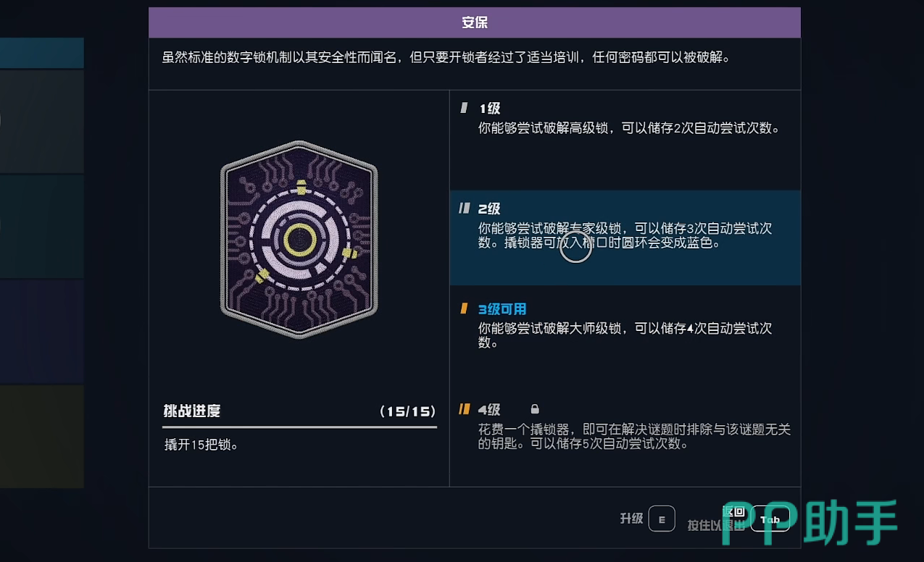This screenshot has width=924, height=562.
Task: Click the 按住以退出 hold-to-exit label
Action: 715,526
